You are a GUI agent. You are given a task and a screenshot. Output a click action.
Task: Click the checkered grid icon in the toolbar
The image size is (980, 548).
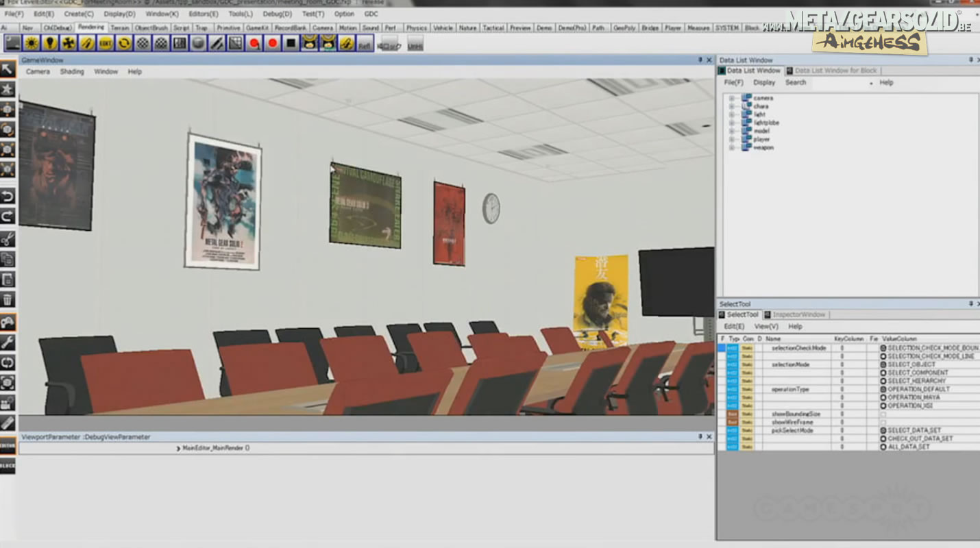[143, 43]
